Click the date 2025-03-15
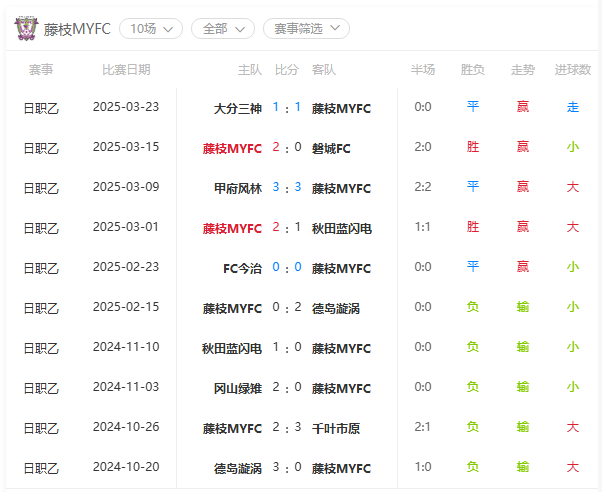 tap(126, 147)
